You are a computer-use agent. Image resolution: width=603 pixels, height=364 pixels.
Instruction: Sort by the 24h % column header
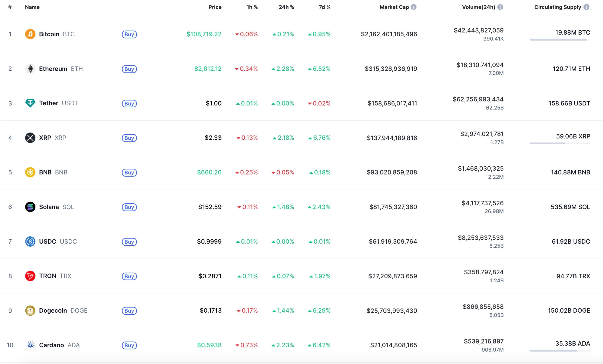click(x=286, y=7)
